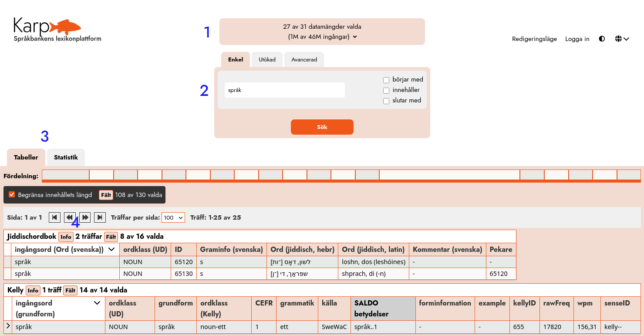Click the orange 'Sök' button
Image resolution: width=644 pixels, height=336 pixels.
point(322,127)
